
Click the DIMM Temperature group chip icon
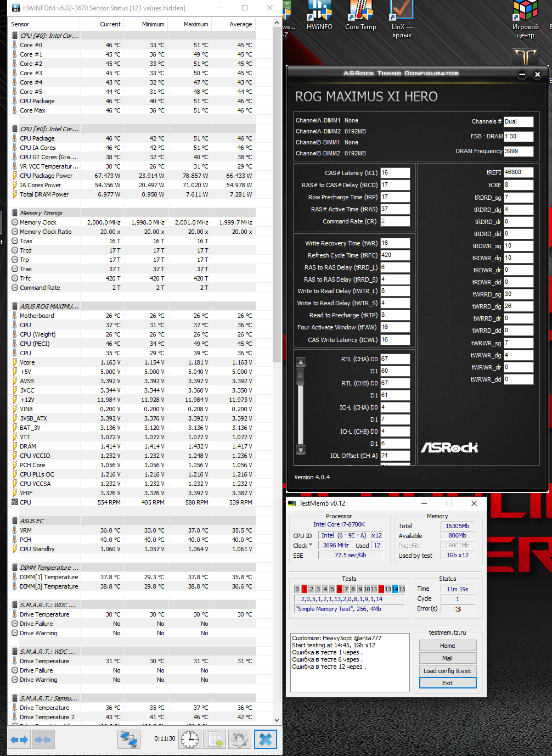tap(15, 568)
